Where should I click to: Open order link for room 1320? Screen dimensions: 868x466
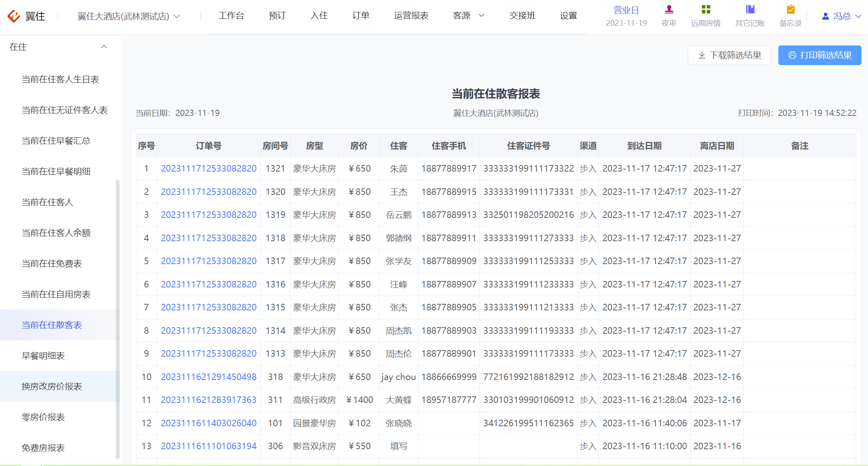point(209,192)
